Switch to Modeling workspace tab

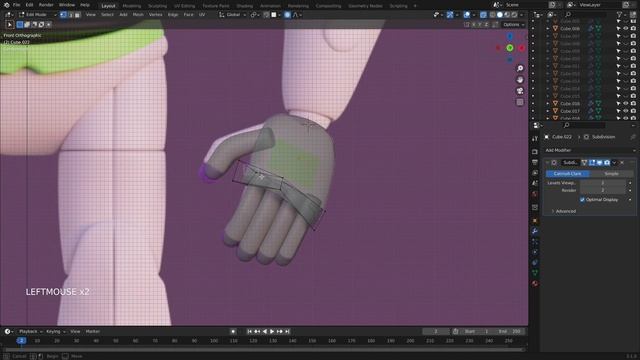tap(131, 6)
